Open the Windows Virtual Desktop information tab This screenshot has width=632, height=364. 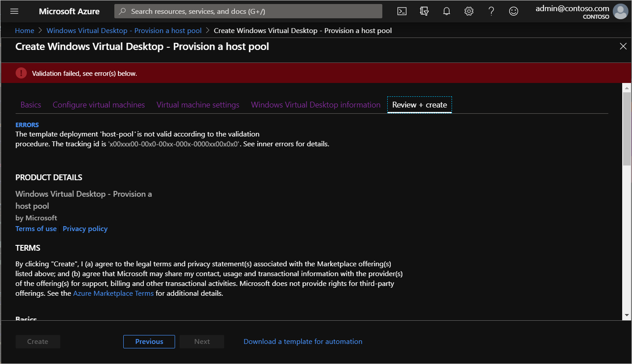[x=315, y=104]
